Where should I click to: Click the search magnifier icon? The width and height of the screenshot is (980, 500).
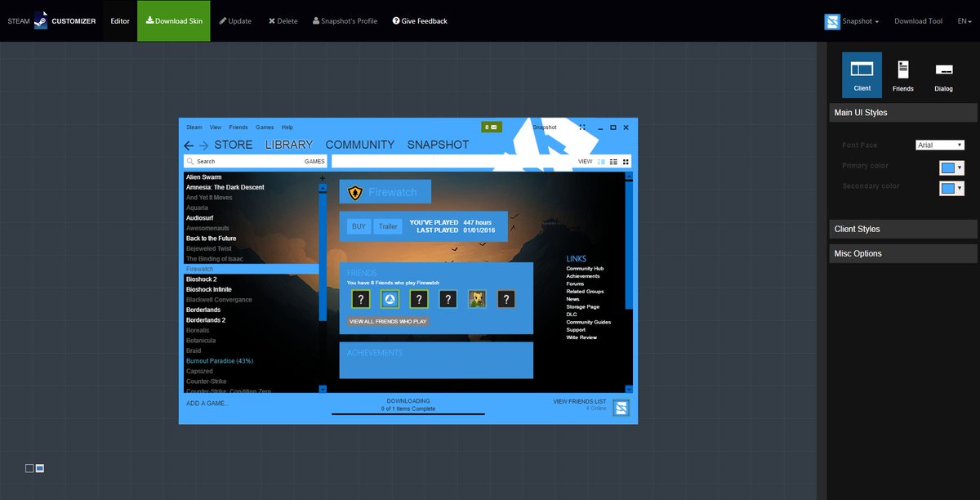tap(190, 162)
